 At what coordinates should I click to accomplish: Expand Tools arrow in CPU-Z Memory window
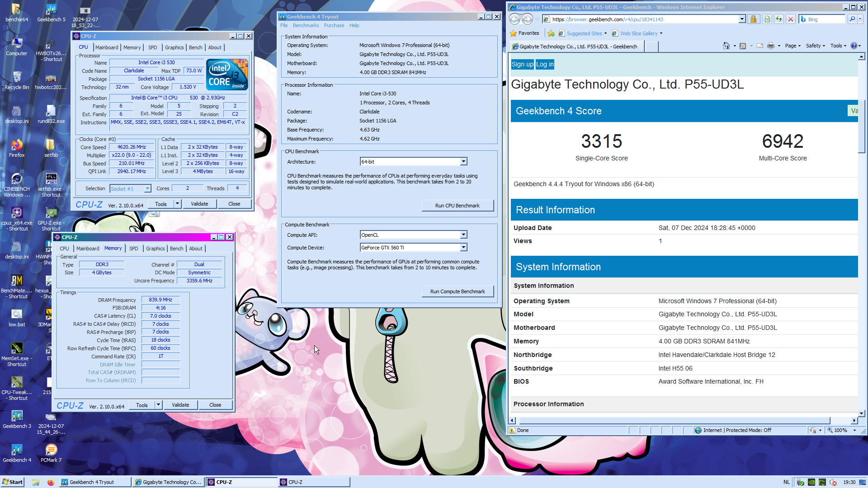[159, 405]
